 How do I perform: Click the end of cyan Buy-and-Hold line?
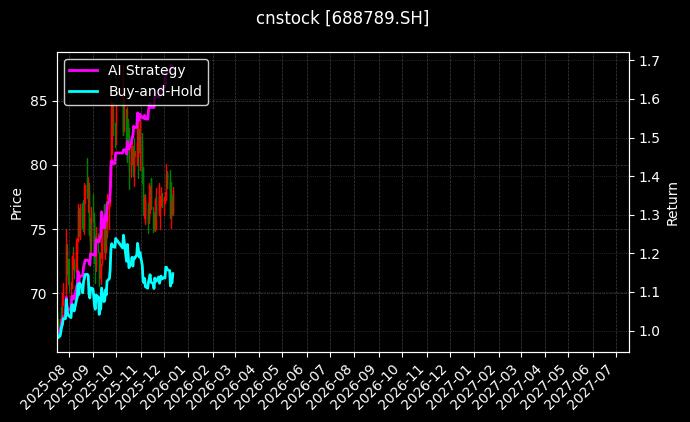pos(172,273)
